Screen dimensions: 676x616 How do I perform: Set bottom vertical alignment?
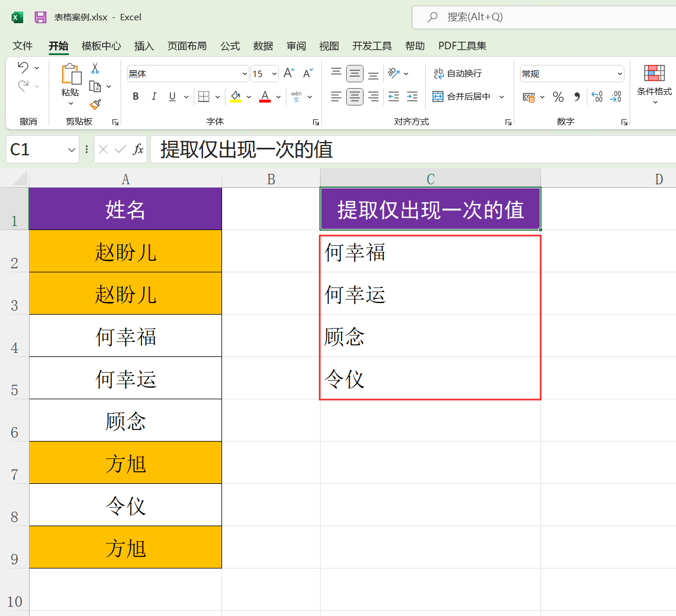coord(373,74)
